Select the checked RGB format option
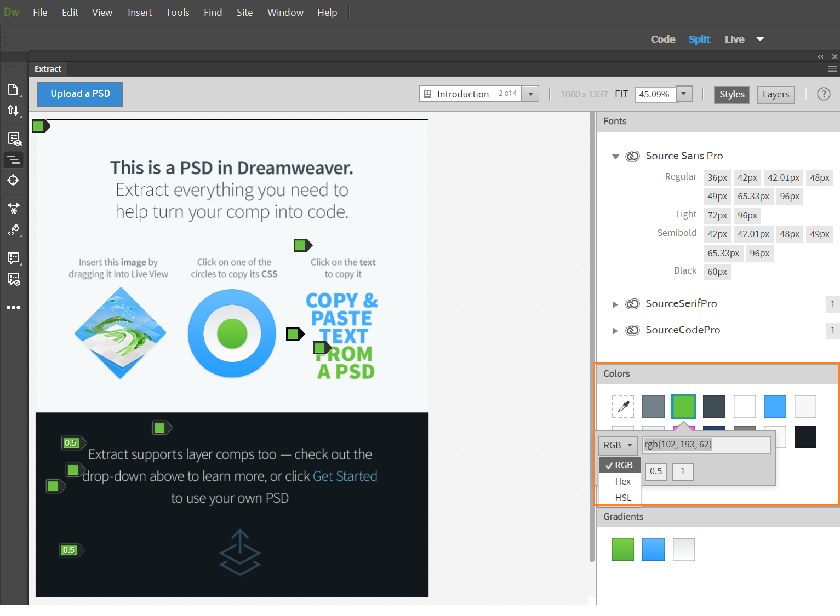840x616 pixels. click(620, 465)
